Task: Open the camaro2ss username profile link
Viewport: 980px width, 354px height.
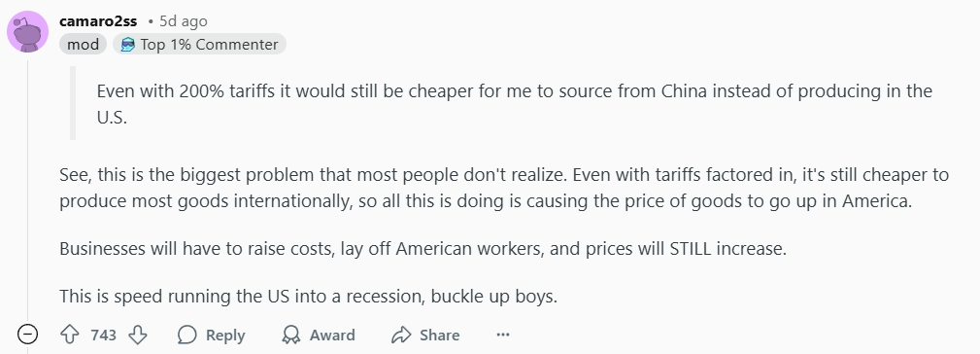Action: 98,21
